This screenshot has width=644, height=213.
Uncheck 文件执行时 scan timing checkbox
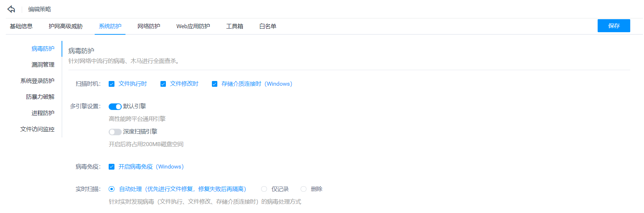click(x=112, y=84)
